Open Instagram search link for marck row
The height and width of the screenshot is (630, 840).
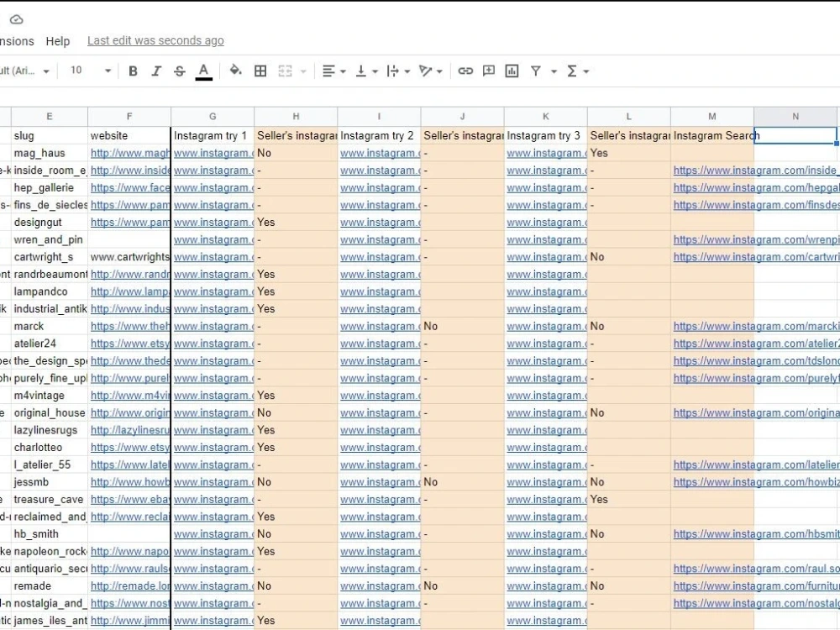point(756,326)
